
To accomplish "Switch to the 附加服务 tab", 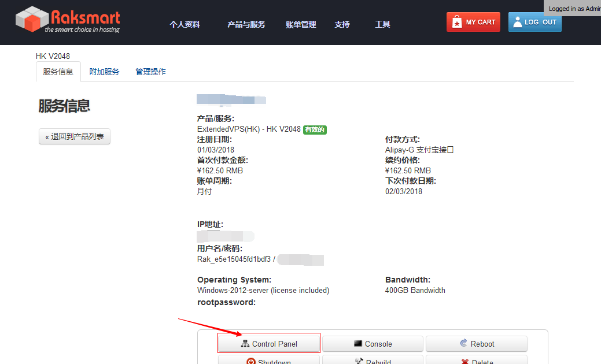I will [x=104, y=72].
